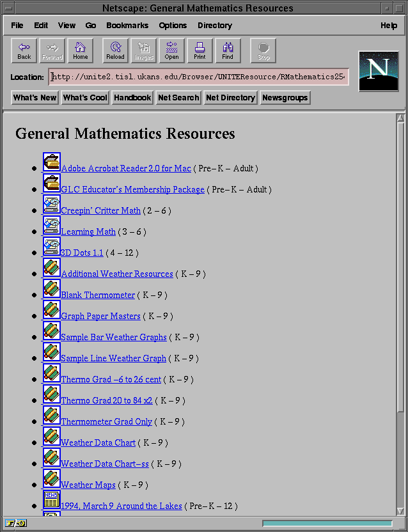Open the Bookmarks menu
Screen dimensions: 408x532
coord(127,26)
